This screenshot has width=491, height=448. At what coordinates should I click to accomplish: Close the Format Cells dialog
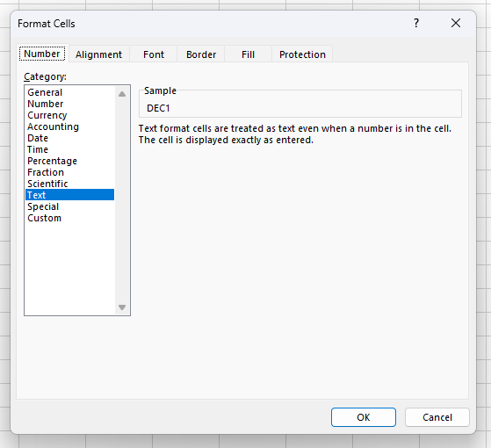click(x=456, y=23)
